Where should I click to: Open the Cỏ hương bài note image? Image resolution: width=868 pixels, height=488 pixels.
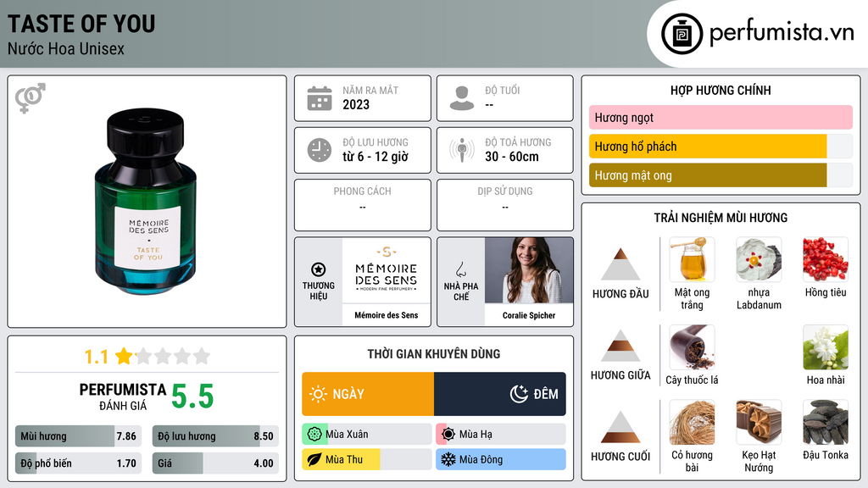(692, 422)
